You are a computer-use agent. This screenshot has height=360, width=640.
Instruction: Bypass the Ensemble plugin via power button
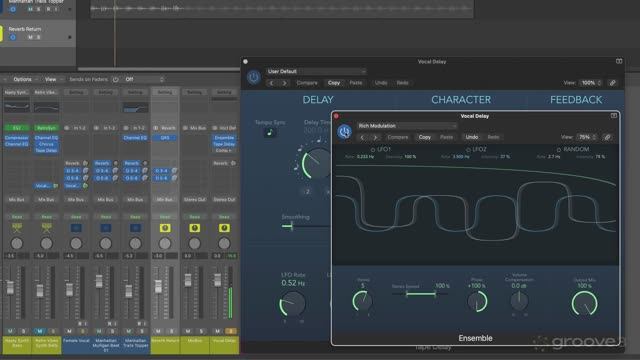click(x=344, y=132)
